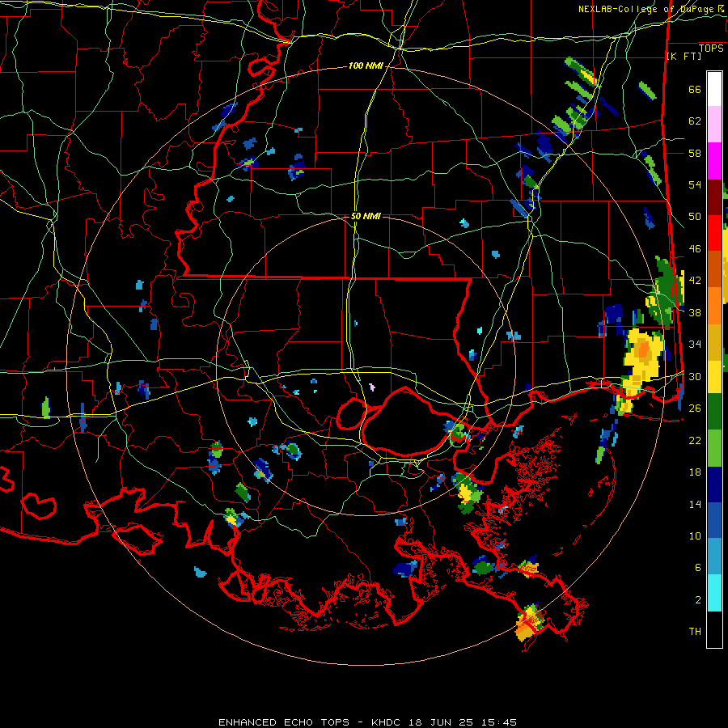Click the 100 NMI range ring label
The height and width of the screenshot is (728, 728).
coord(366,66)
